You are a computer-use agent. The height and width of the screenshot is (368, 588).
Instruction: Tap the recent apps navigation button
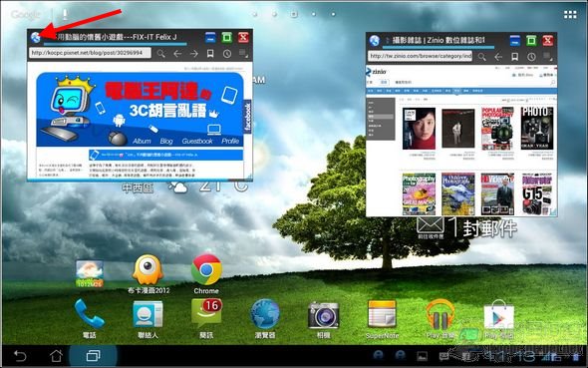pos(93,355)
